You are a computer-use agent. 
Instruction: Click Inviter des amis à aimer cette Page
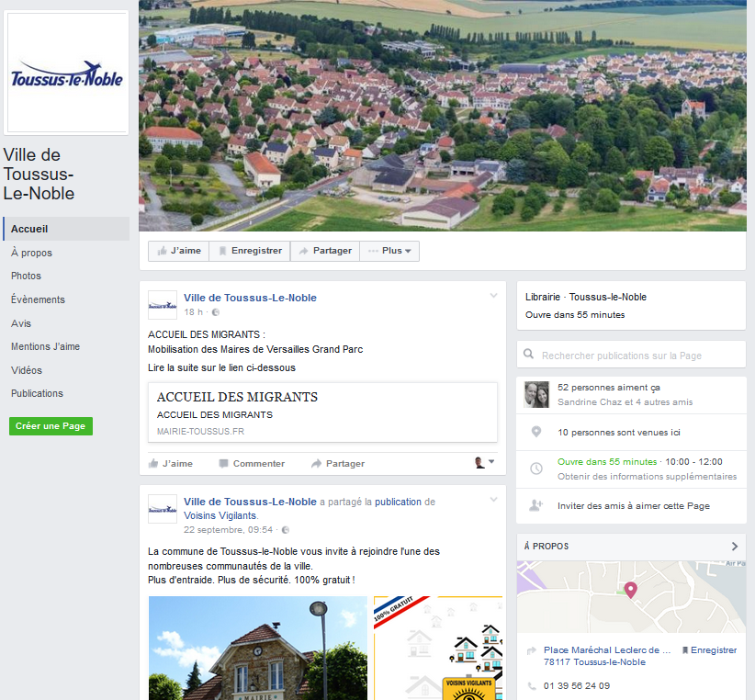coord(634,506)
